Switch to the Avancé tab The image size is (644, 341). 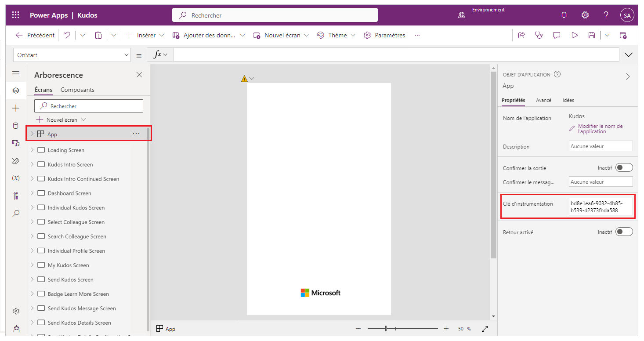[x=543, y=100]
